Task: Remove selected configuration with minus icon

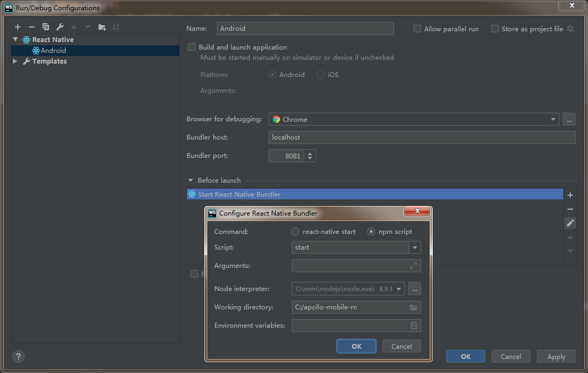Action: 31,27
